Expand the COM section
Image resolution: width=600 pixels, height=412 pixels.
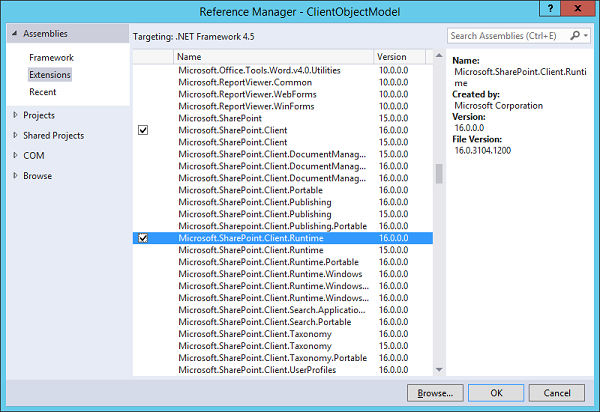[15, 155]
